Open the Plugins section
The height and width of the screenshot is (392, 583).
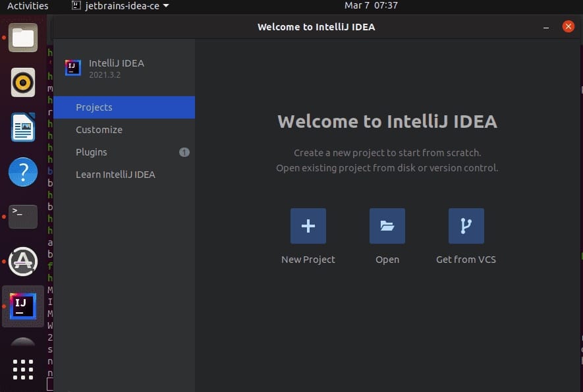click(92, 152)
